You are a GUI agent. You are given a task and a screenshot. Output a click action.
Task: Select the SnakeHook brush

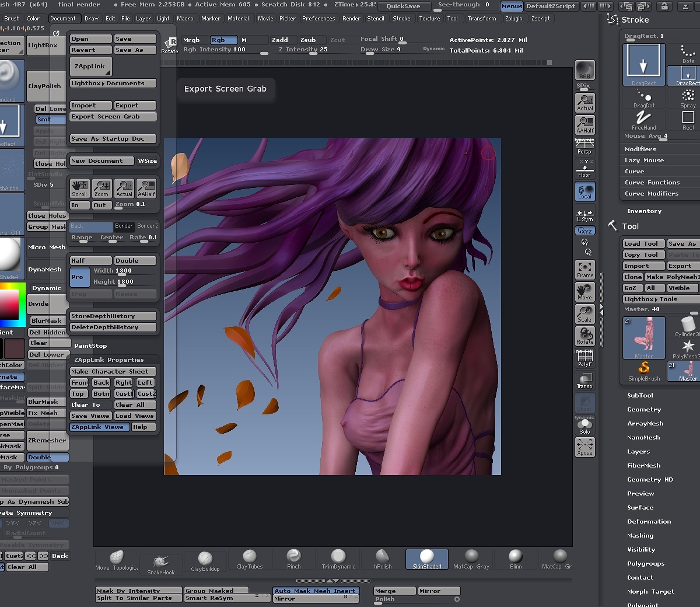161,564
